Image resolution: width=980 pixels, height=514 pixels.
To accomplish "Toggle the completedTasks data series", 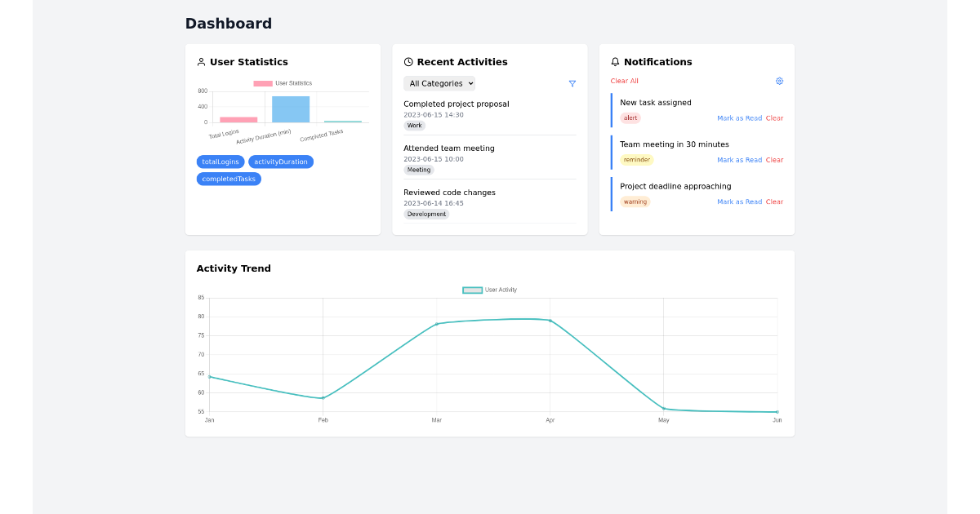I will point(228,179).
